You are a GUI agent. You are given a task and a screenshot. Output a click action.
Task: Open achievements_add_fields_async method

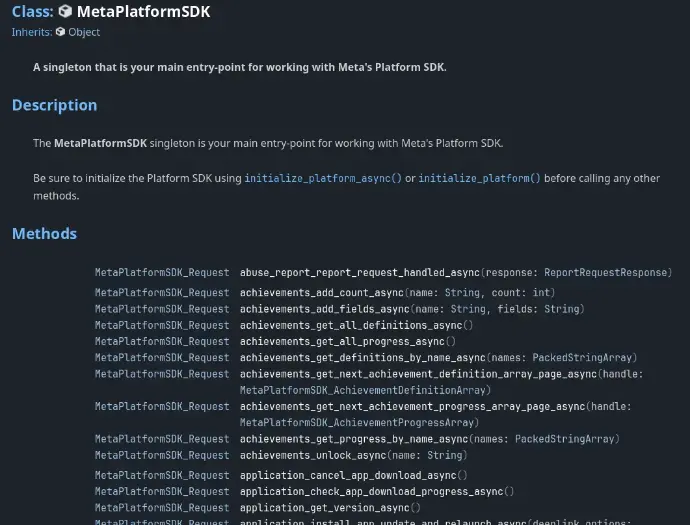[x=325, y=309]
